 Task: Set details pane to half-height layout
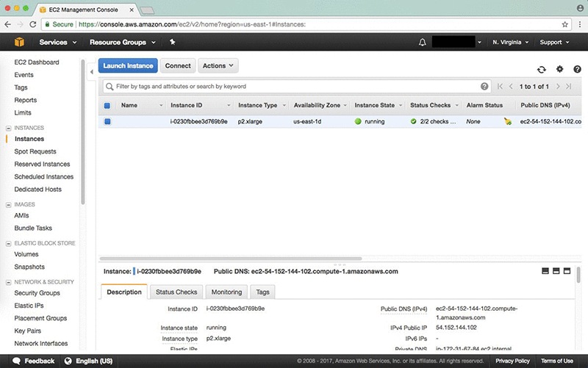[556, 271]
